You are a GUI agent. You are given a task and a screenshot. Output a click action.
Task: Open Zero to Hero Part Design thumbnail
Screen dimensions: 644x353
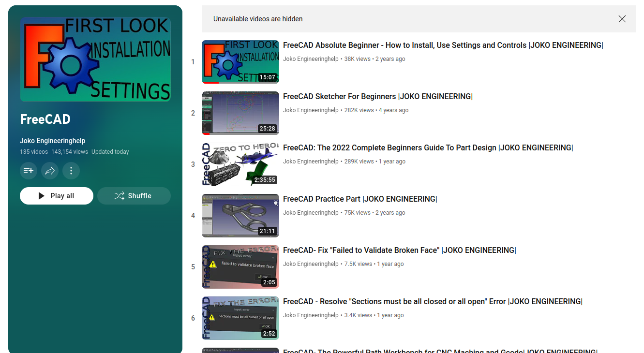coord(240,164)
